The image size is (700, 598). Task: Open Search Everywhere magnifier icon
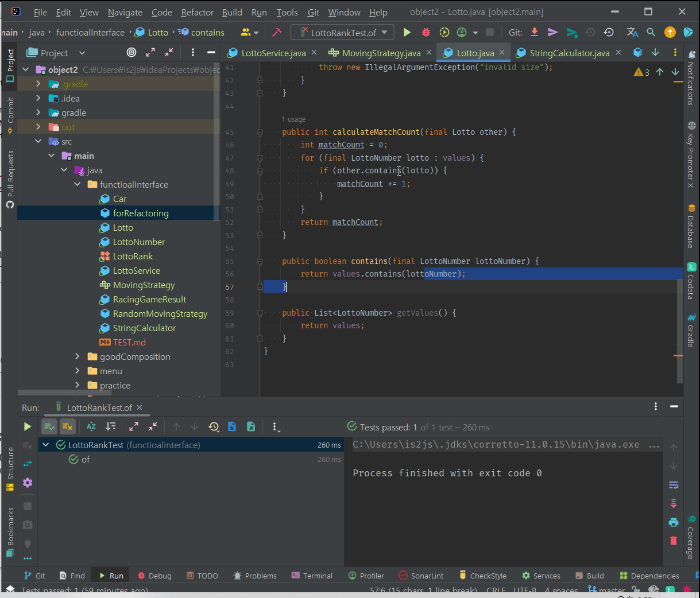(x=651, y=33)
